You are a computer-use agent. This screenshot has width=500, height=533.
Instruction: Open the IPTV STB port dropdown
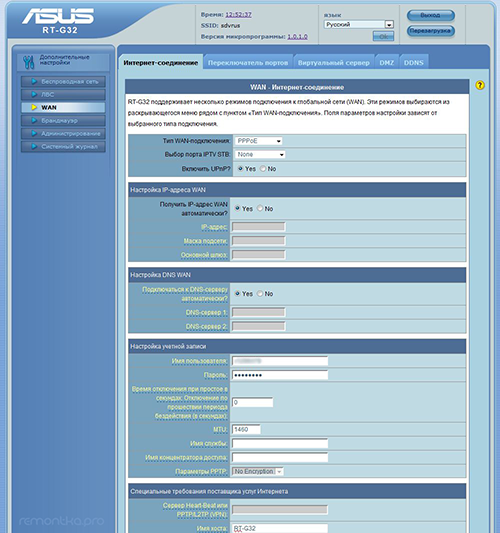pos(260,155)
